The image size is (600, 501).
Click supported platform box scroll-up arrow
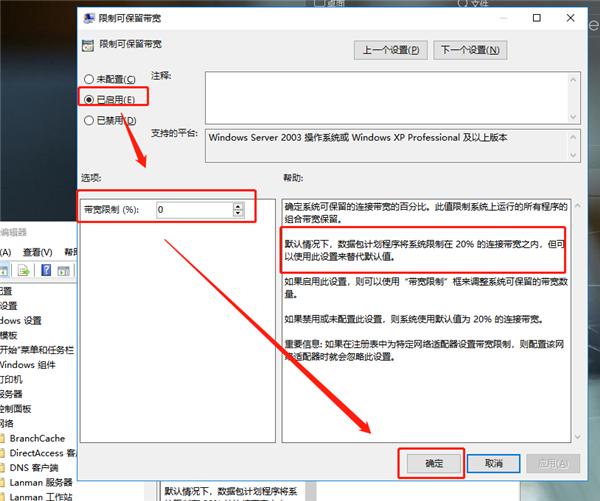click(573, 137)
